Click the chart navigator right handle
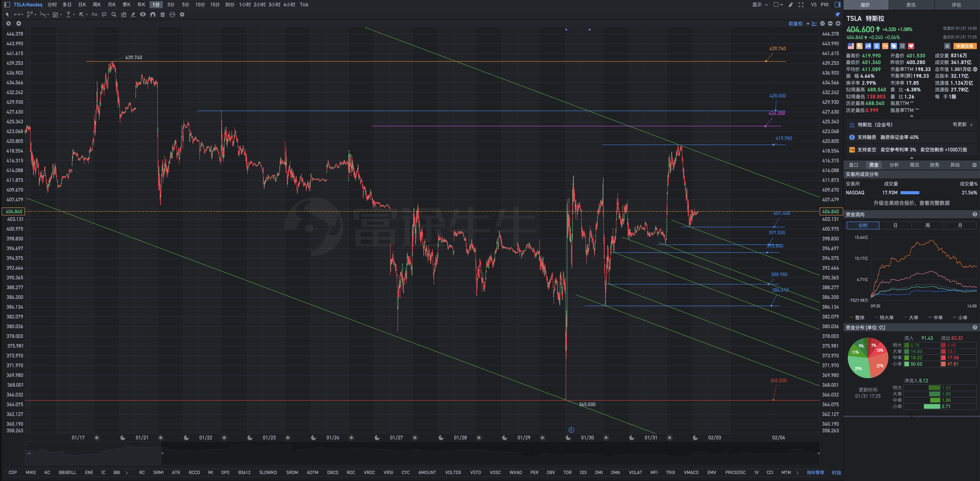Image resolution: width=980 pixels, height=481 pixels. coord(818,453)
